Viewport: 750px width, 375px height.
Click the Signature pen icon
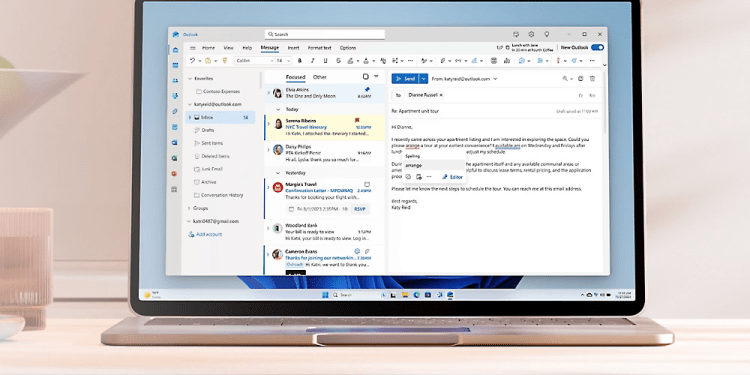point(474,61)
